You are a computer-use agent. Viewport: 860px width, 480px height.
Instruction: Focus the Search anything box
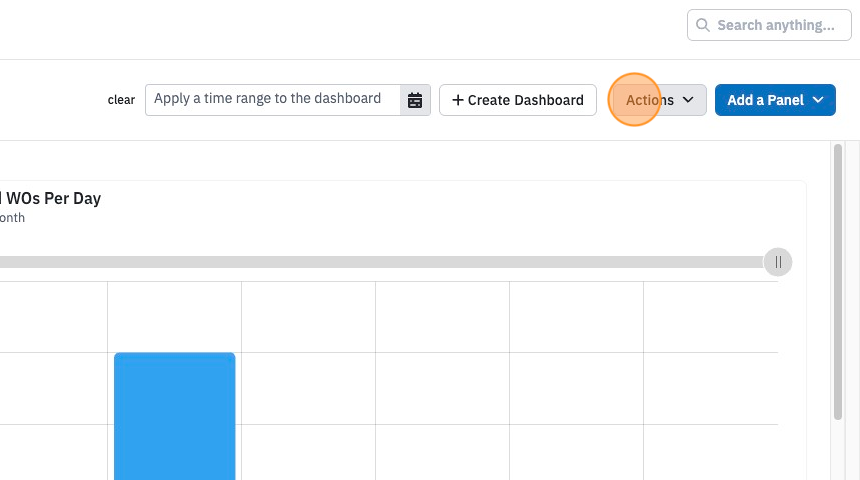tap(769, 25)
